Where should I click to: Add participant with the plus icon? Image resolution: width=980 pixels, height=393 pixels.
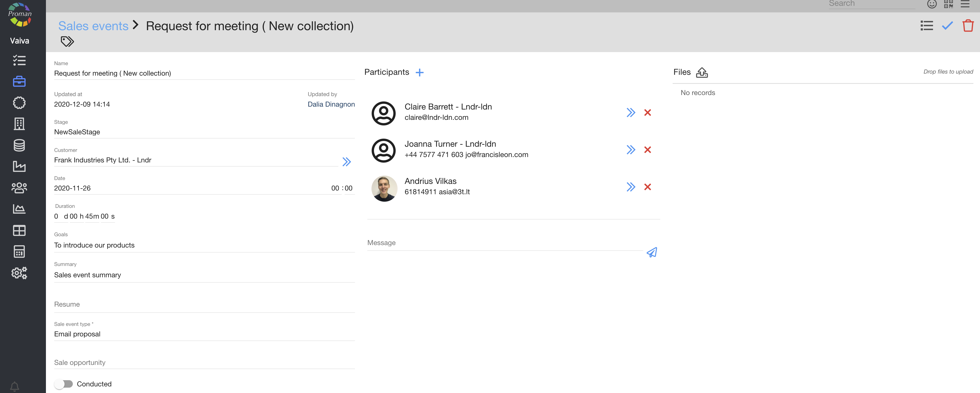tap(419, 73)
